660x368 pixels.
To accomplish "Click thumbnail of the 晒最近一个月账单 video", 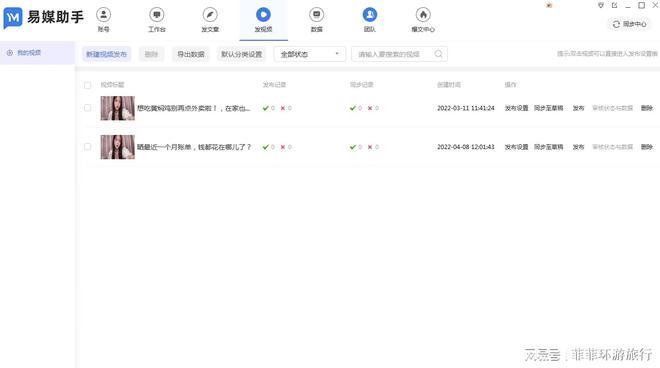I will click(117, 147).
